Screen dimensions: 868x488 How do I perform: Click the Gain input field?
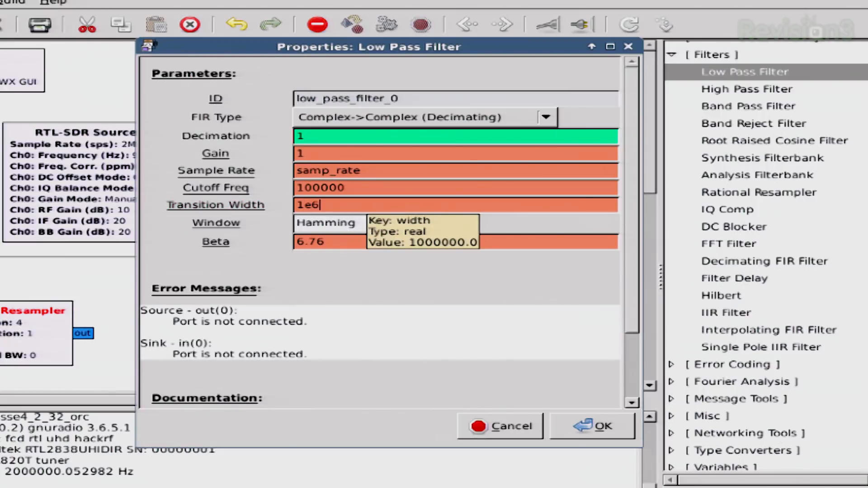coord(456,153)
